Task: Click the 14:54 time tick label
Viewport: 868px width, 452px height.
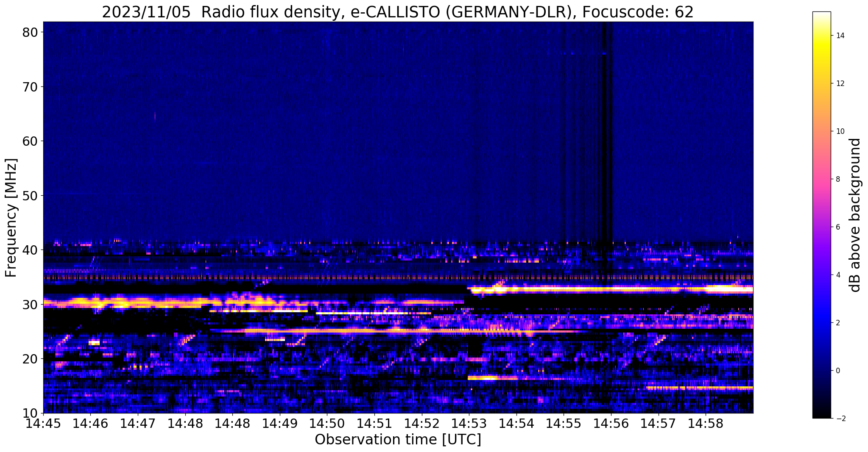Action: [x=516, y=424]
